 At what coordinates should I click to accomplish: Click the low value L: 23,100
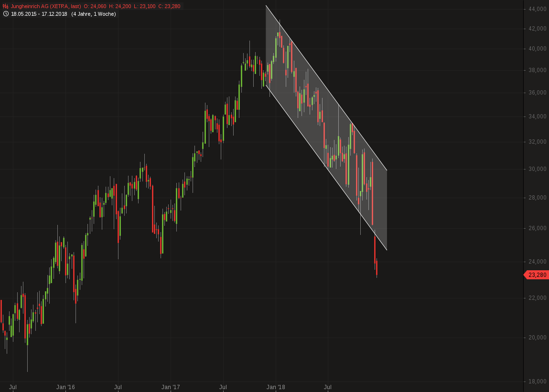(x=145, y=6)
